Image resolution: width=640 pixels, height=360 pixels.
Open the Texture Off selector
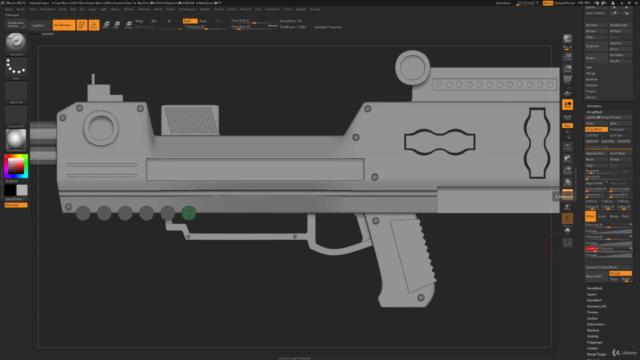pyautogui.click(x=16, y=115)
